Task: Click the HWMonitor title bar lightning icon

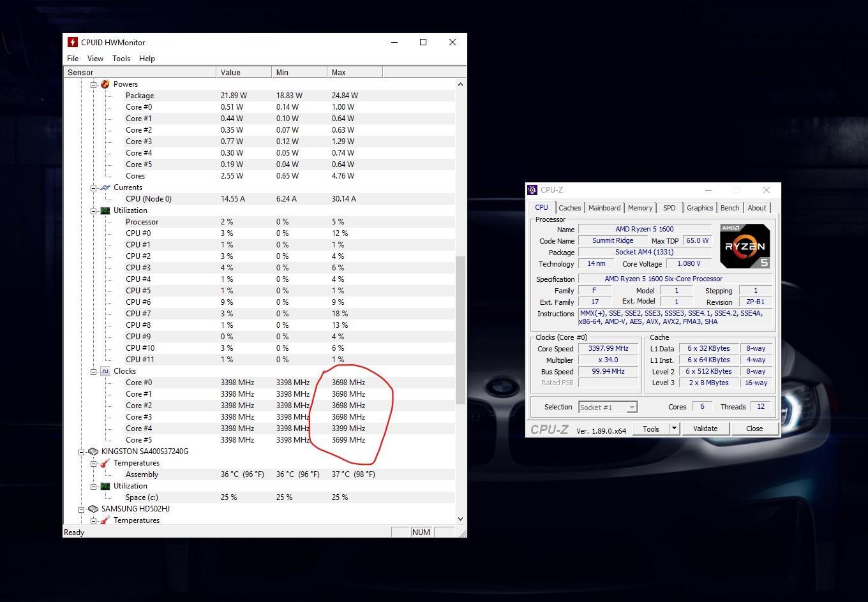Action: tap(73, 42)
